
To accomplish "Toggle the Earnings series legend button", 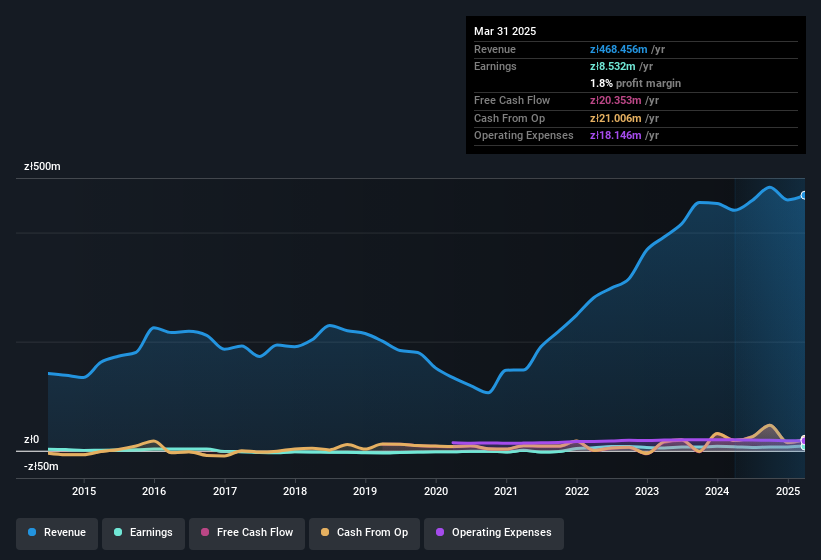I will tap(143, 533).
